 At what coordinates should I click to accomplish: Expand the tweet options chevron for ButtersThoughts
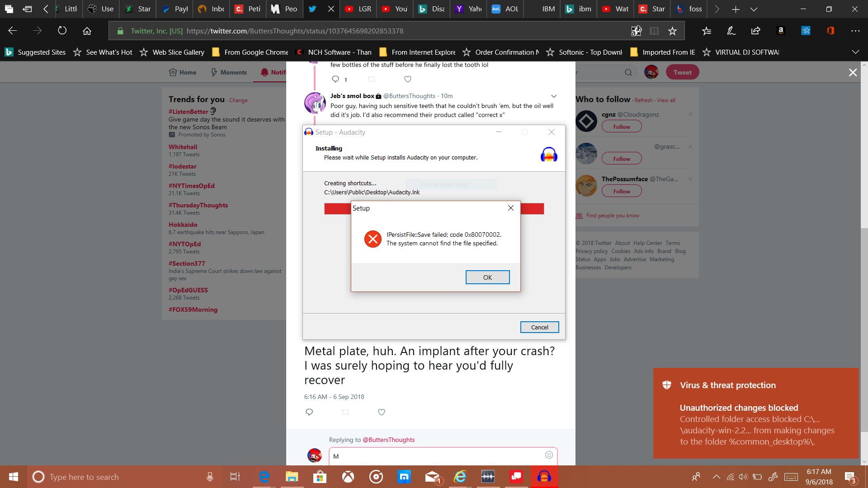553,96
